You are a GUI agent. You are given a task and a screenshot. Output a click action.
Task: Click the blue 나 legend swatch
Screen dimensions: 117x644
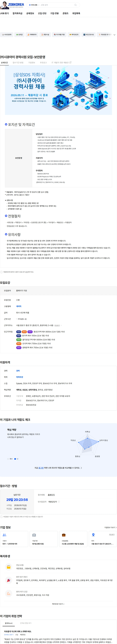(15, 459)
